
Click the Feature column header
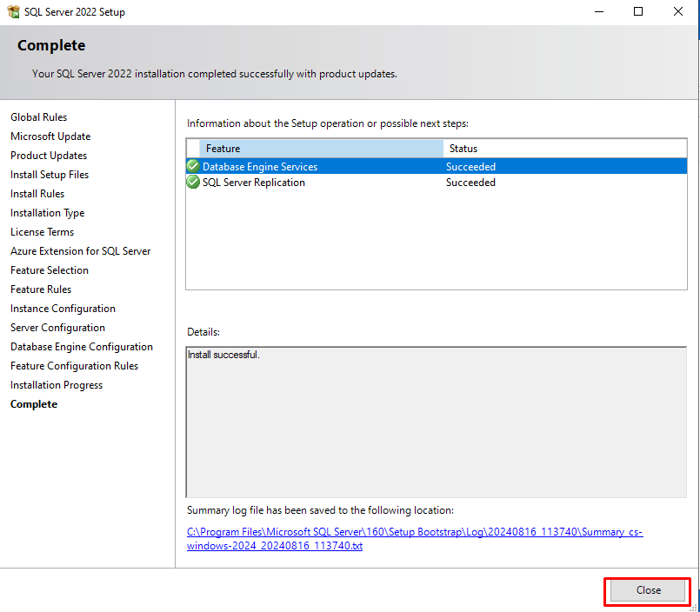321,149
